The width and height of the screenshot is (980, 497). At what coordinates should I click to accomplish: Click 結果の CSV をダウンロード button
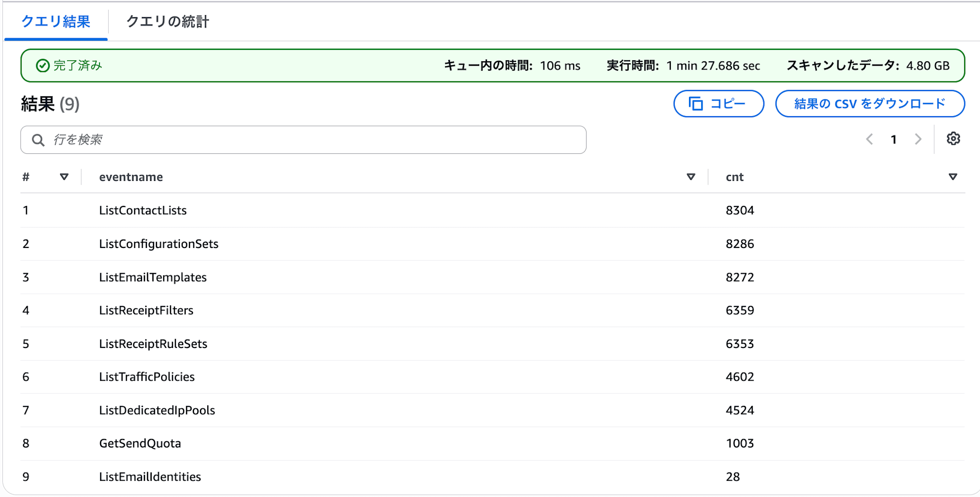pyautogui.click(x=870, y=104)
